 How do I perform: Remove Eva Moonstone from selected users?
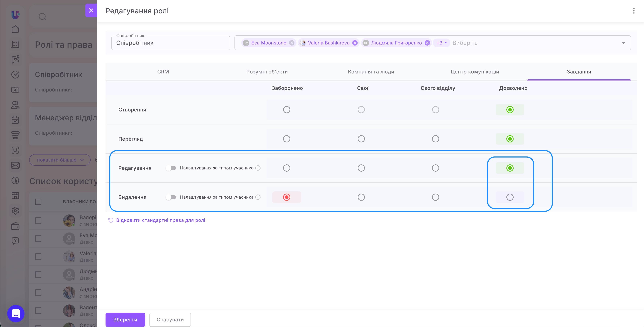pyautogui.click(x=292, y=43)
